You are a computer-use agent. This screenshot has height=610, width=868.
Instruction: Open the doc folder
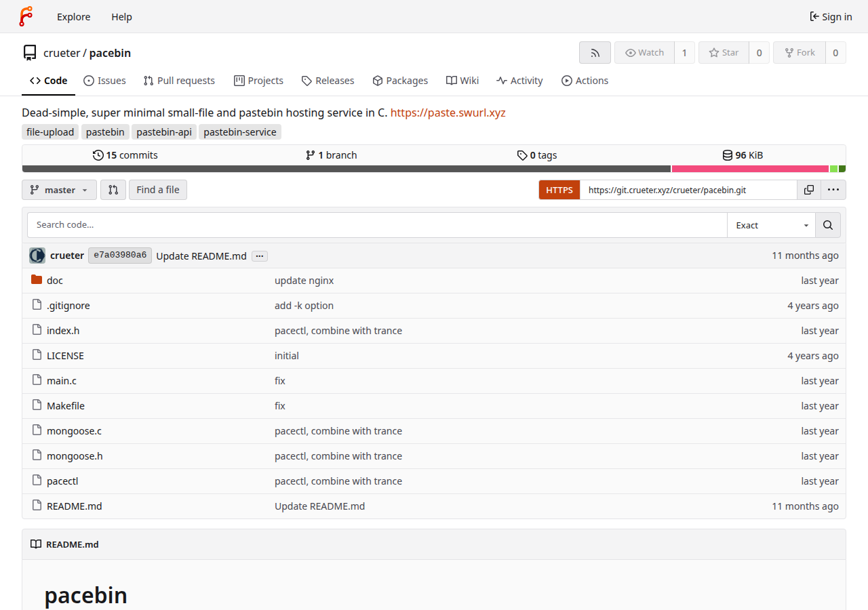point(55,281)
